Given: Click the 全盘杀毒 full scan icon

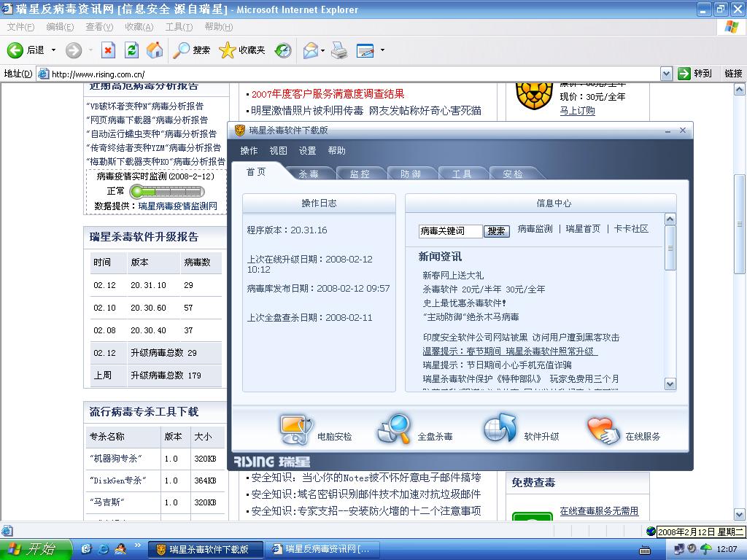Looking at the screenshot, I should [x=394, y=429].
